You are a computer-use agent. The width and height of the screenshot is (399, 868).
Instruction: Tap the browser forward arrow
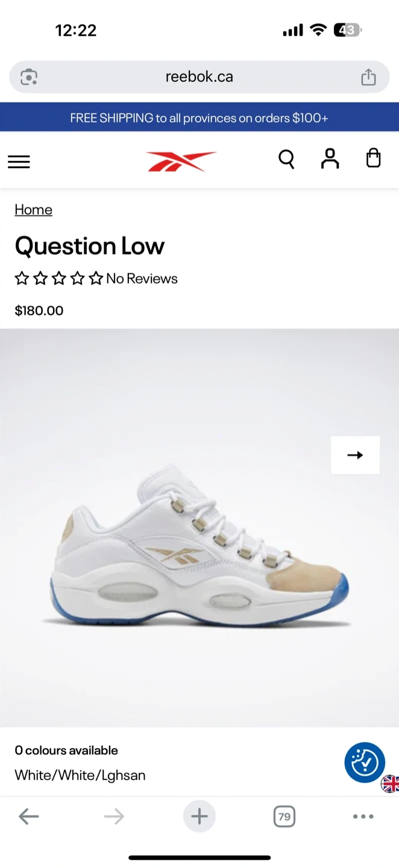(114, 817)
